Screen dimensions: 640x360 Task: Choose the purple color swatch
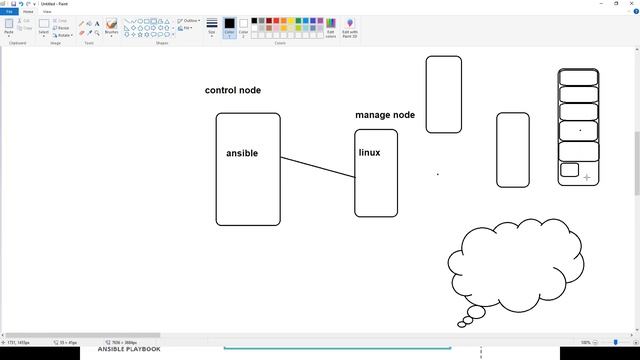click(x=320, y=20)
